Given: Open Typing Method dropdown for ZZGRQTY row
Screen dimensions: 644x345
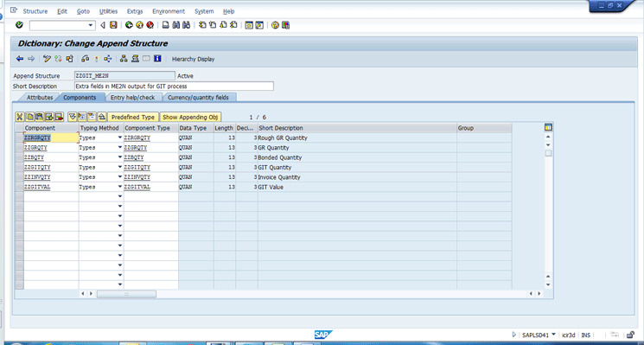Looking at the screenshot, I should (x=120, y=148).
